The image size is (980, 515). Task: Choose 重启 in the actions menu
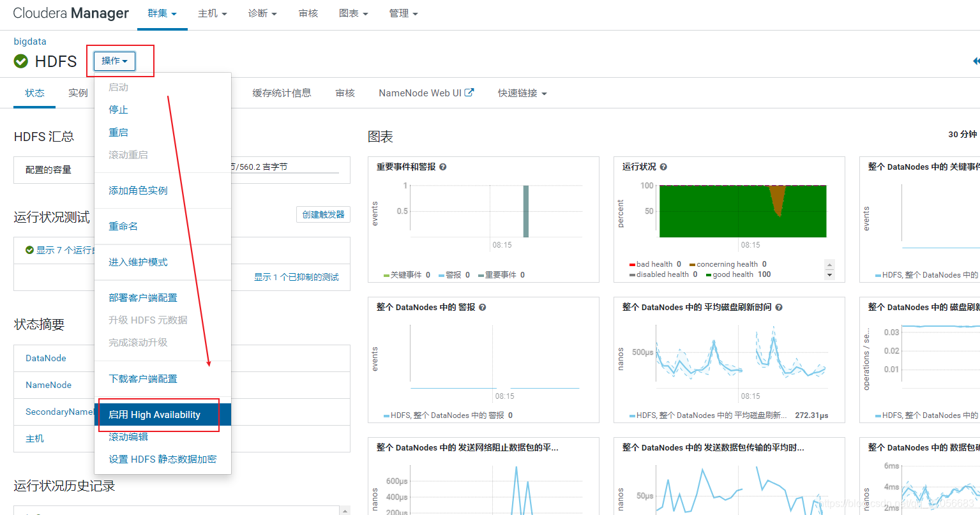[x=163, y=132]
